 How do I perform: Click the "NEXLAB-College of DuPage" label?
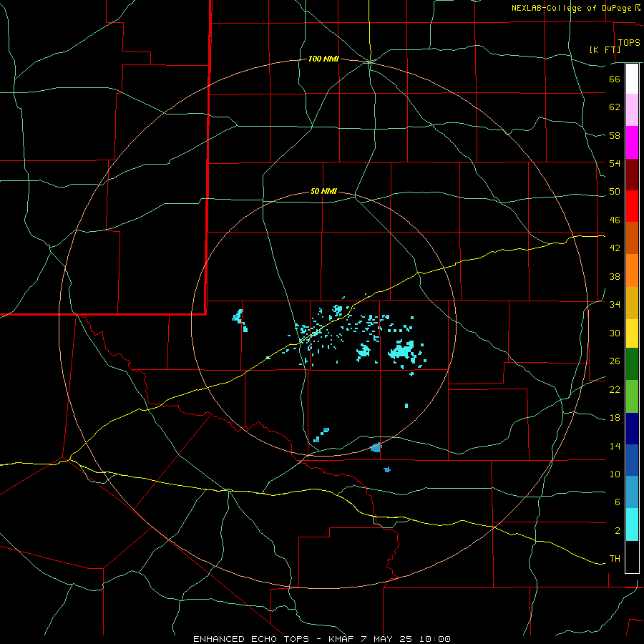(x=571, y=8)
